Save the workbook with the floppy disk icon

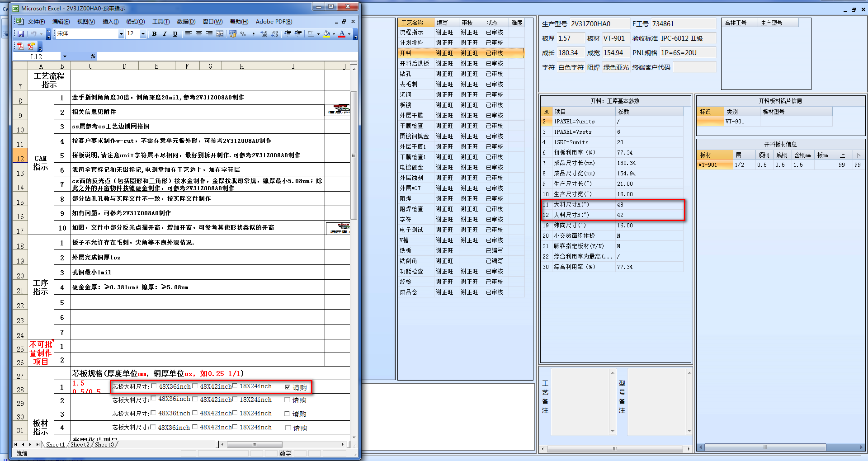[x=21, y=34]
